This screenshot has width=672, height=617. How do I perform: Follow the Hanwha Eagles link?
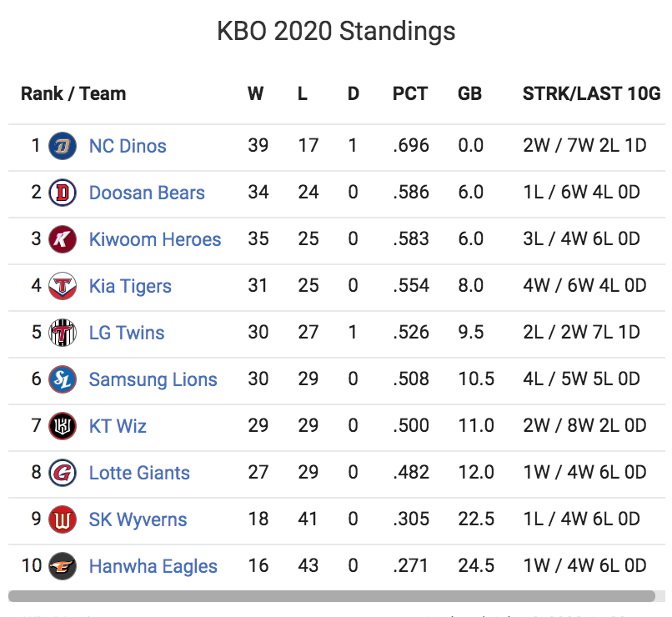[153, 566]
